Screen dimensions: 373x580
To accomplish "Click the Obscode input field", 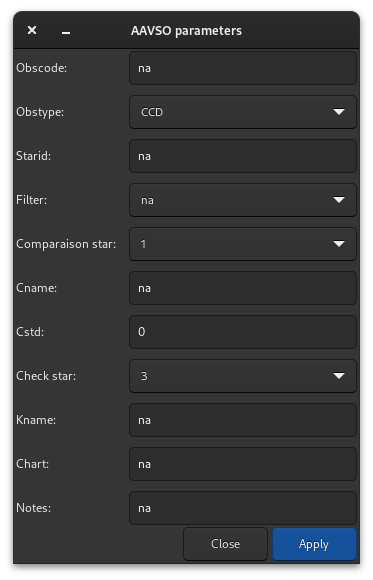I will pyautogui.click(x=243, y=68).
